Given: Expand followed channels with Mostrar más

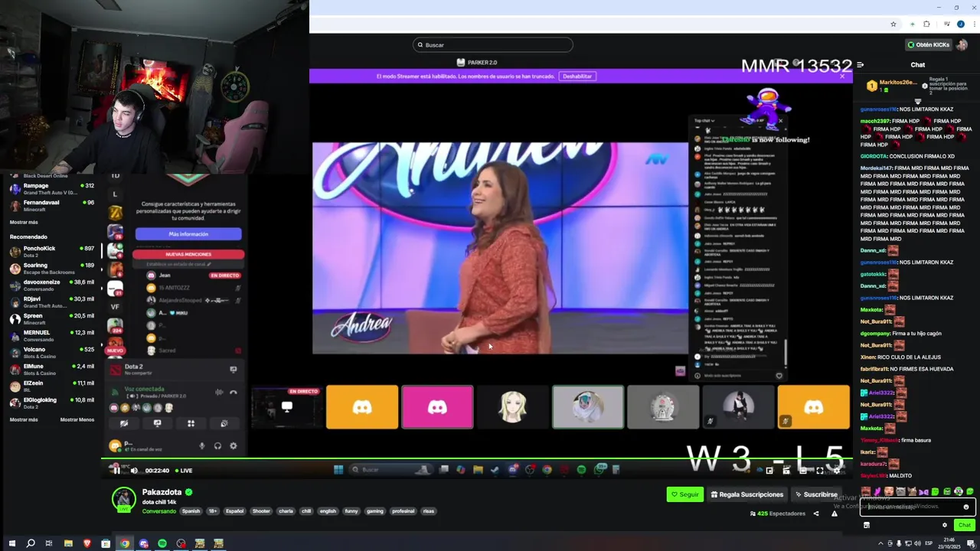Looking at the screenshot, I should (24, 222).
